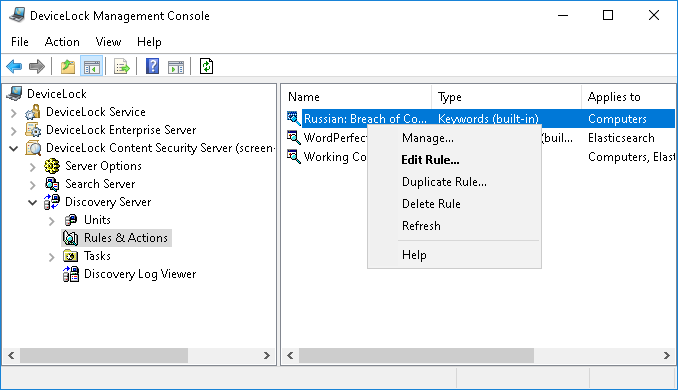Open the blue Help question mark icon
This screenshot has height=390, width=678.
pos(152,67)
